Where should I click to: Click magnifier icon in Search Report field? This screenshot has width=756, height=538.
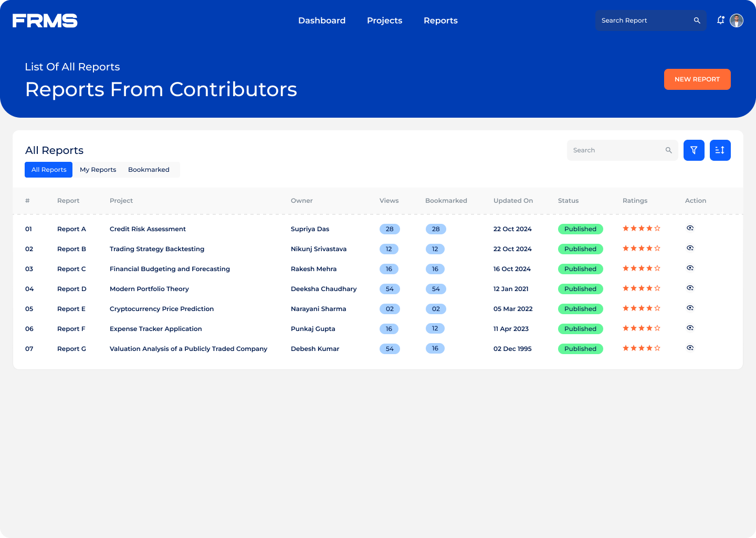(697, 20)
